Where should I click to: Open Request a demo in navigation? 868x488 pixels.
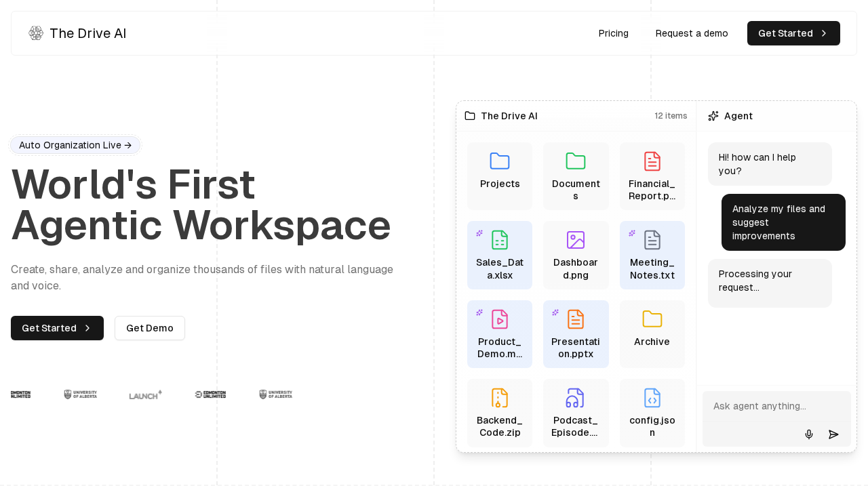click(x=692, y=33)
